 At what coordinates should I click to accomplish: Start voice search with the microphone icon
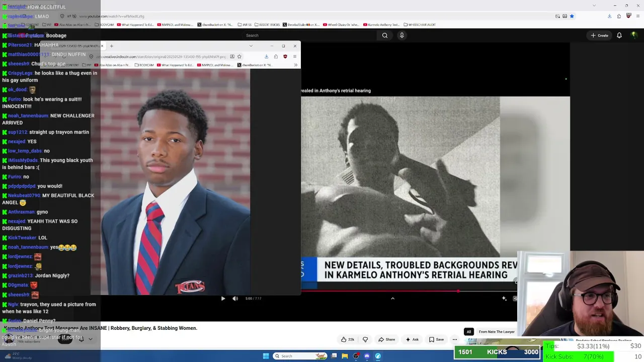(401, 35)
